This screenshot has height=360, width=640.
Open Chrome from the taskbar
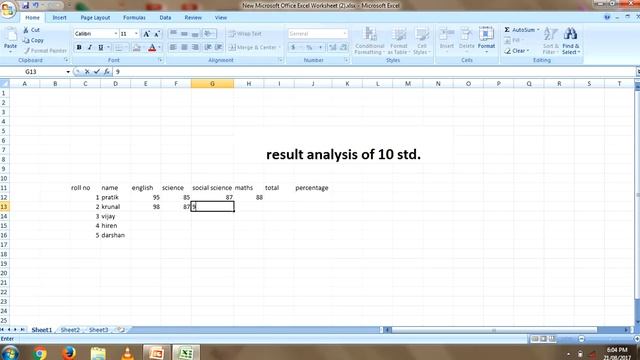pos(40,353)
